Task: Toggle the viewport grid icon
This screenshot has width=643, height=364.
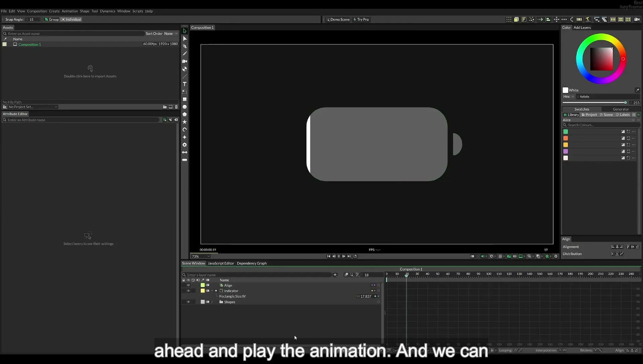Action: tap(500, 256)
